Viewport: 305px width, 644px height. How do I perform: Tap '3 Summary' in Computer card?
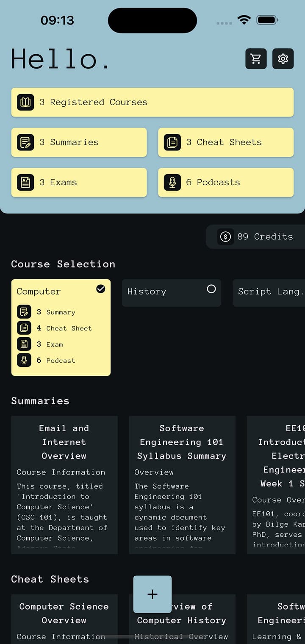pyautogui.click(x=56, y=312)
